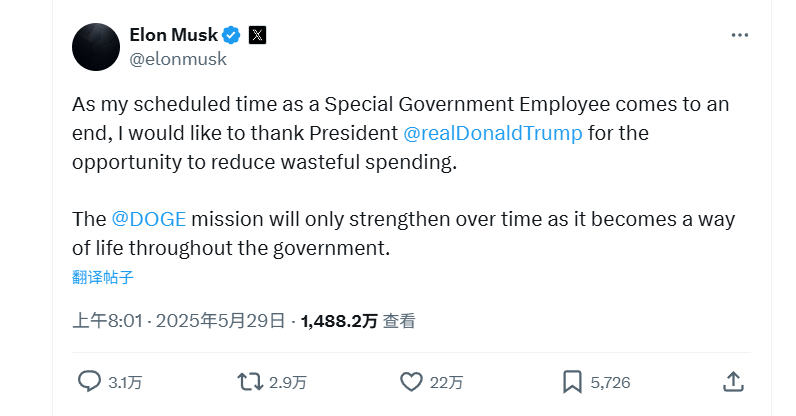Viewport: 796px width, 416px height.
Task: Bookmark this post
Action: (572, 381)
